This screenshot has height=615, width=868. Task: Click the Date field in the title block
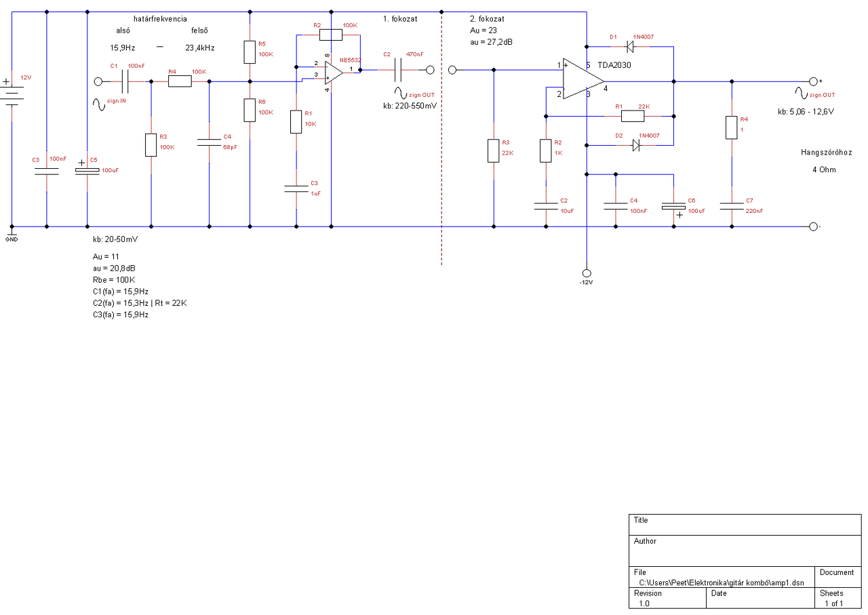coord(760,598)
